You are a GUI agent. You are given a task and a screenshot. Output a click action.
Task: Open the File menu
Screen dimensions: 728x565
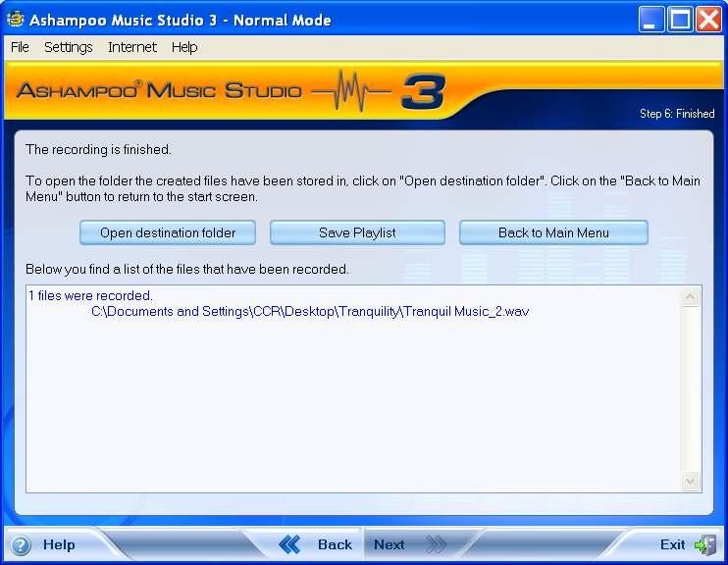[20, 47]
